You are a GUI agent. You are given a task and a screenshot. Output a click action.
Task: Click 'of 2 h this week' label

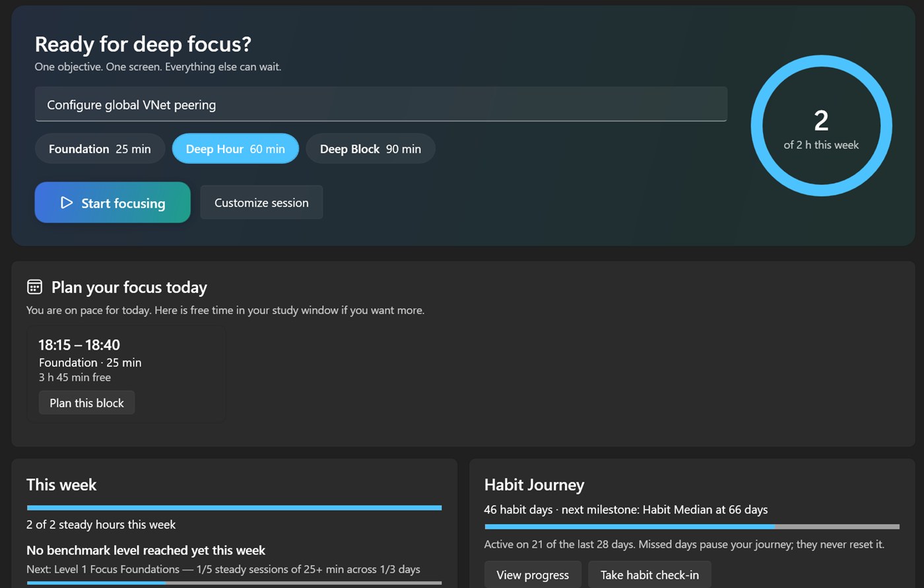[x=821, y=145]
